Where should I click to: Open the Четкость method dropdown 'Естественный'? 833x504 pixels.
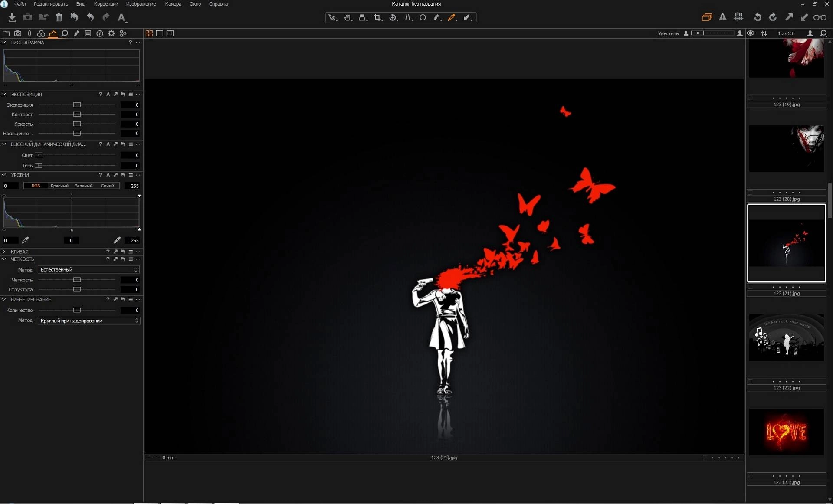point(89,270)
